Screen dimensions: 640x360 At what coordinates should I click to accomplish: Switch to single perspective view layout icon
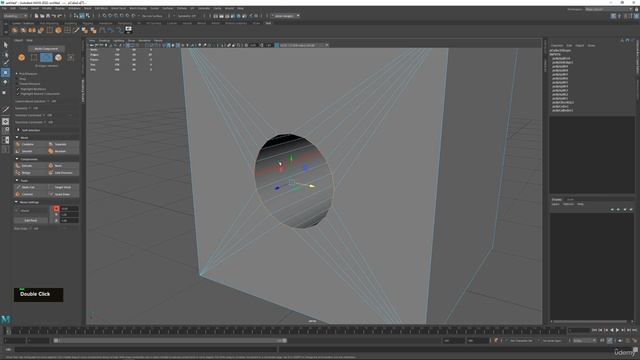pyautogui.click(x=5, y=121)
